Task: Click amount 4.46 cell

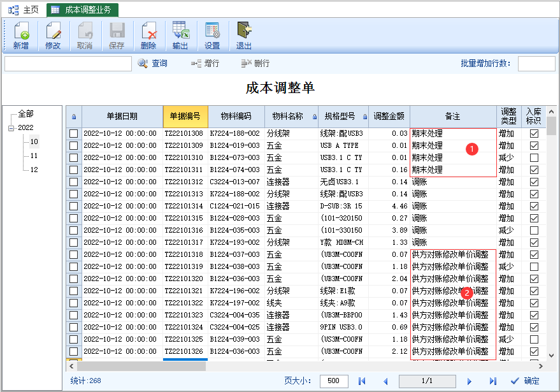Action: pyautogui.click(x=389, y=206)
